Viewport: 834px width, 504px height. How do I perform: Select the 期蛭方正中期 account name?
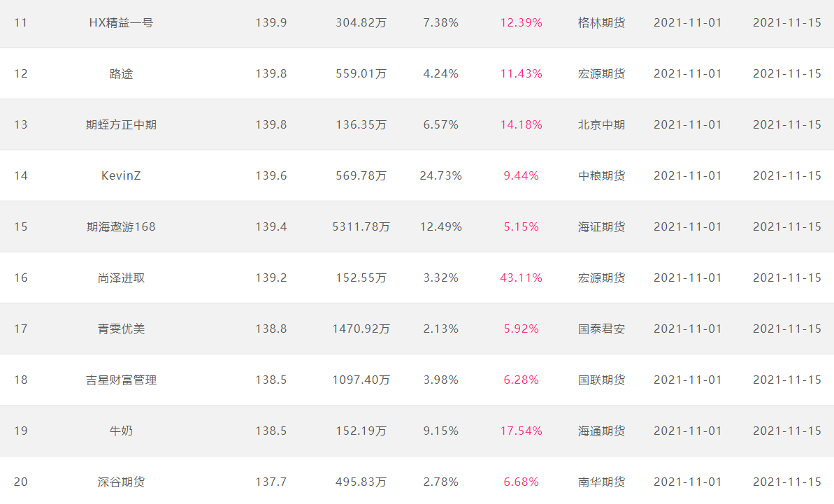pos(121,125)
